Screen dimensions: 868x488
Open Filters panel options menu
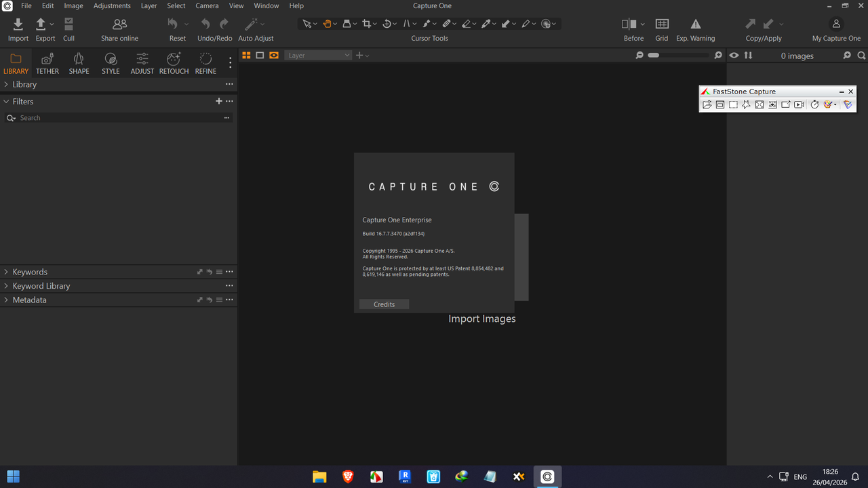pos(229,101)
